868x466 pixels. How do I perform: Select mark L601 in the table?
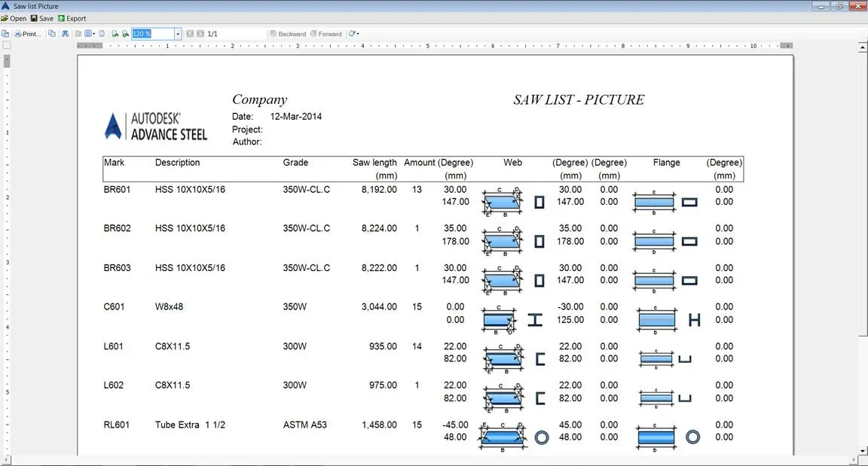point(113,346)
